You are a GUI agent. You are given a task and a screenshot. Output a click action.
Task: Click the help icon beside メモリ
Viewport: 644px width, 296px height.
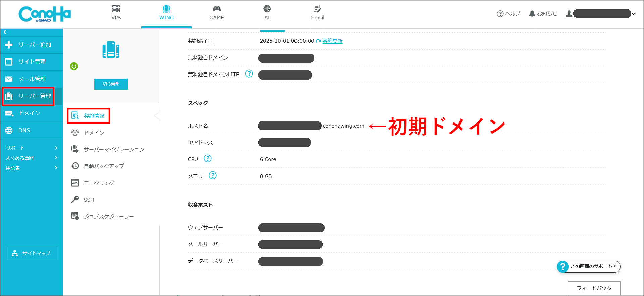[x=213, y=175]
